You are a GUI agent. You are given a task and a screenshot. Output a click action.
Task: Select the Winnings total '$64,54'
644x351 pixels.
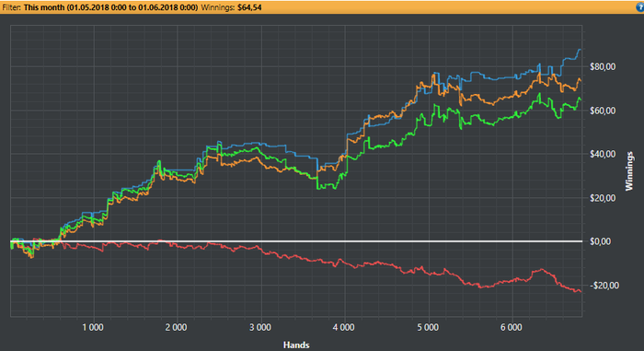pos(249,7)
